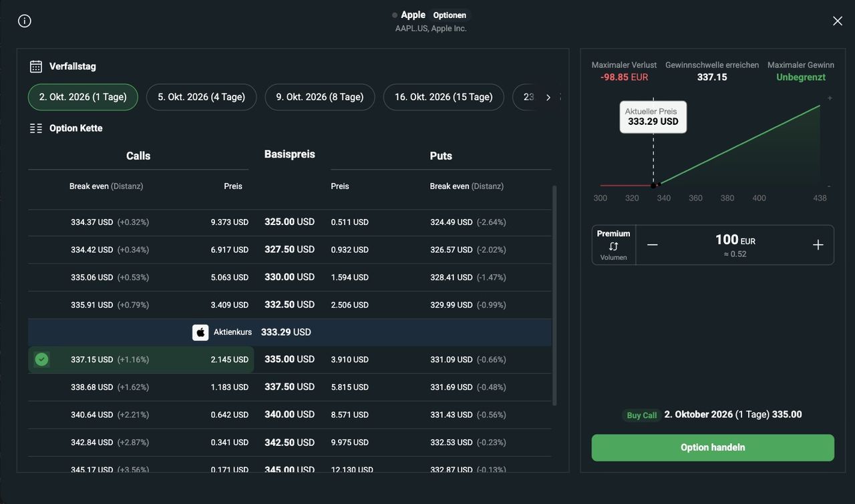Image resolution: width=855 pixels, height=504 pixels.
Task: Select expiry 5. Okt. 2026 (4 Tage)
Action: click(202, 97)
